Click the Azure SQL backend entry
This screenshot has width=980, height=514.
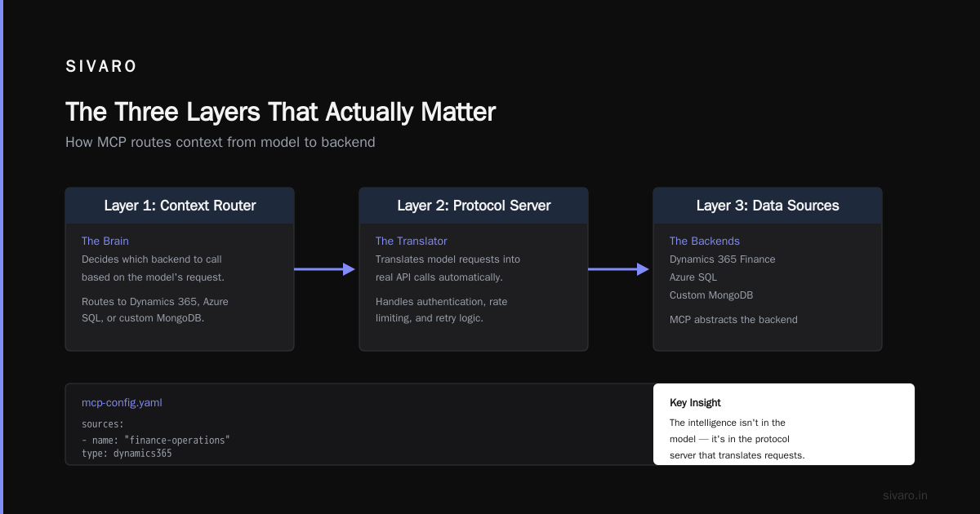click(x=693, y=277)
